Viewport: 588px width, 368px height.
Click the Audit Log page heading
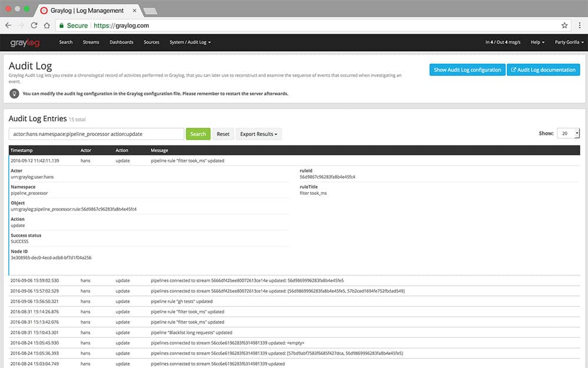click(31, 66)
